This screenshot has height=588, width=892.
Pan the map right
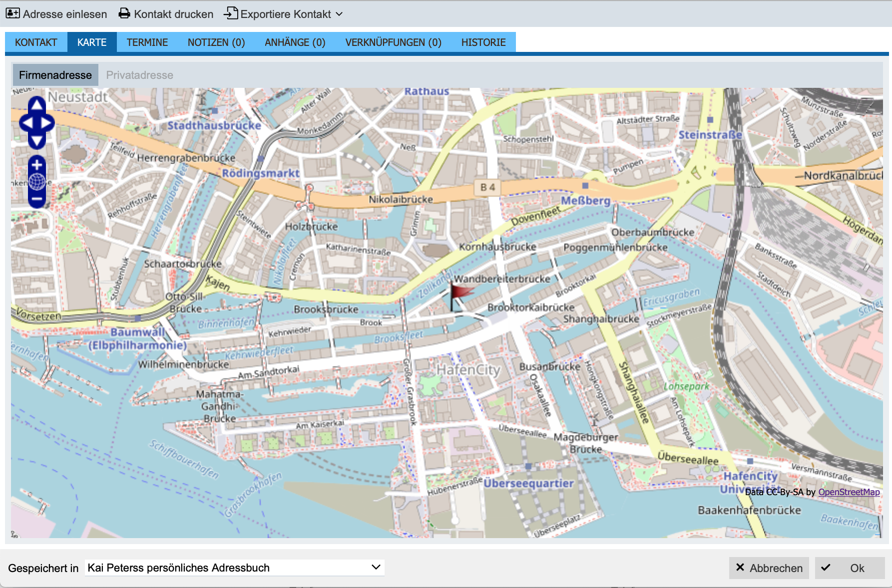(x=46, y=123)
